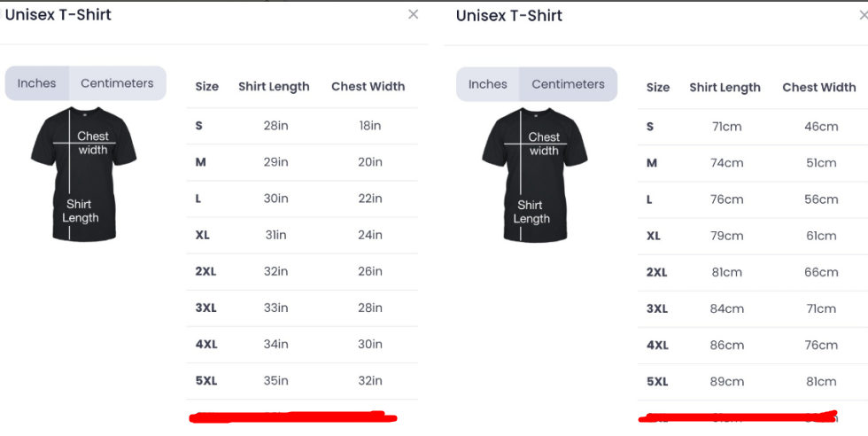Click Size header in centimeters table
The height and width of the screenshot is (436, 868).
(x=658, y=88)
